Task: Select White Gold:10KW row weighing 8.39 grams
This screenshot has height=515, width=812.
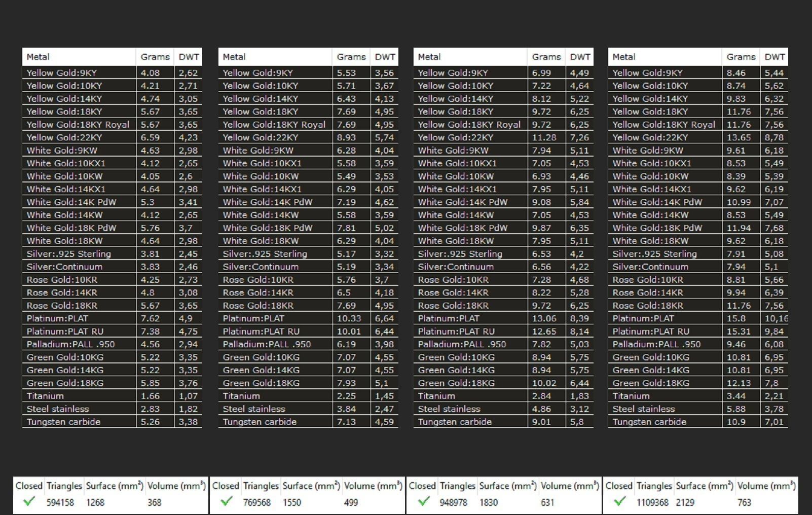Action: point(698,176)
